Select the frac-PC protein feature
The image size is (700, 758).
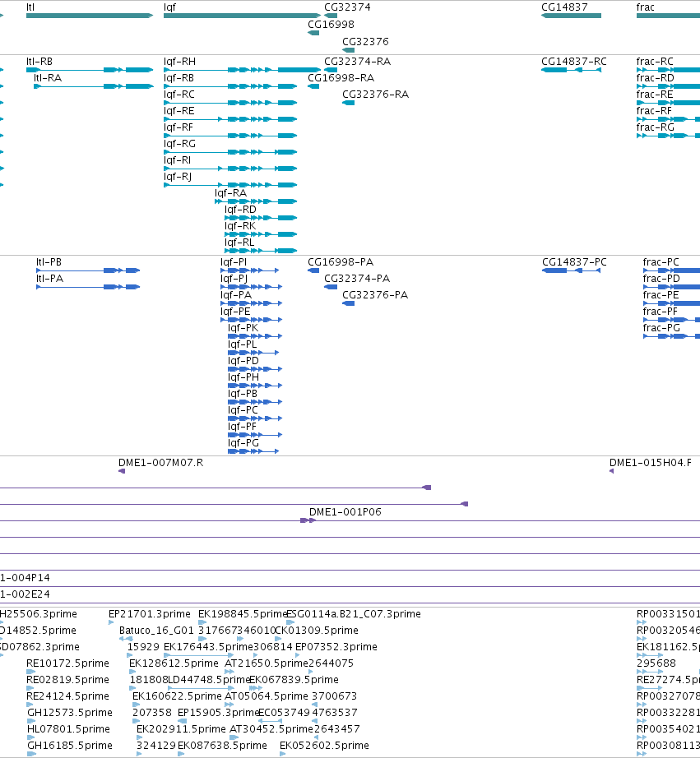pyautogui.click(x=671, y=270)
